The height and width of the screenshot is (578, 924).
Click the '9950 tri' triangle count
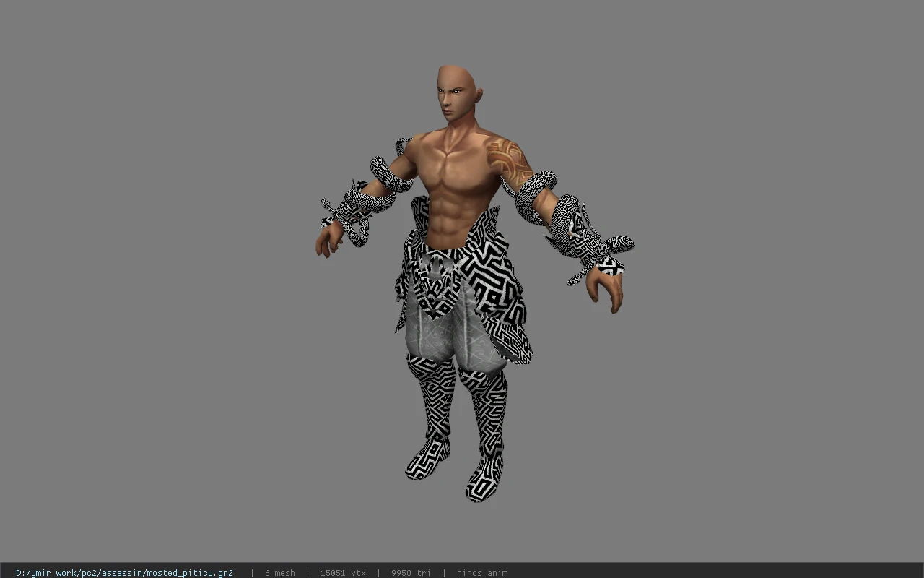(411, 573)
